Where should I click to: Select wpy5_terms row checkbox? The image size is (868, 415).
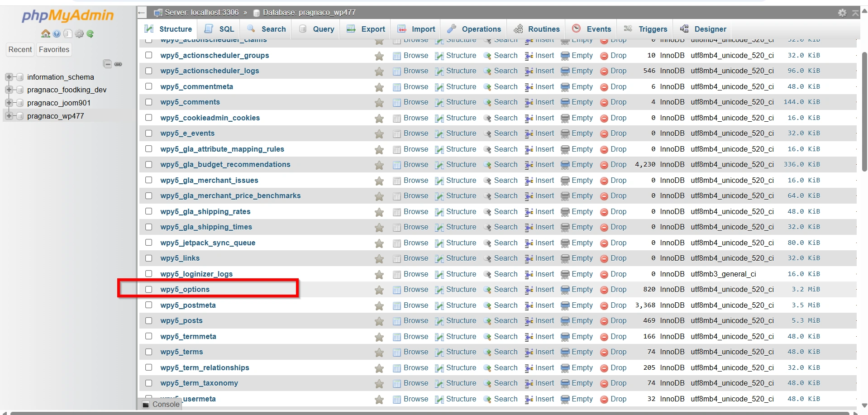pos(148,352)
